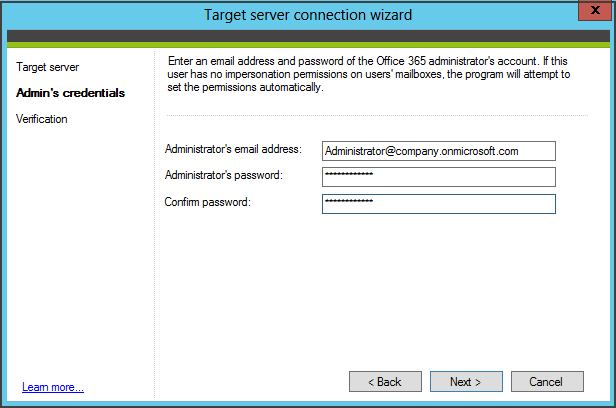
Task: Click the Next > button
Action: (x=466, y=381)
